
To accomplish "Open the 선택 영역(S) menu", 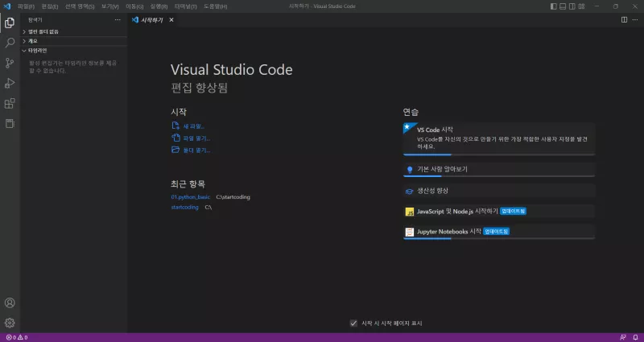I will point(80,6).
